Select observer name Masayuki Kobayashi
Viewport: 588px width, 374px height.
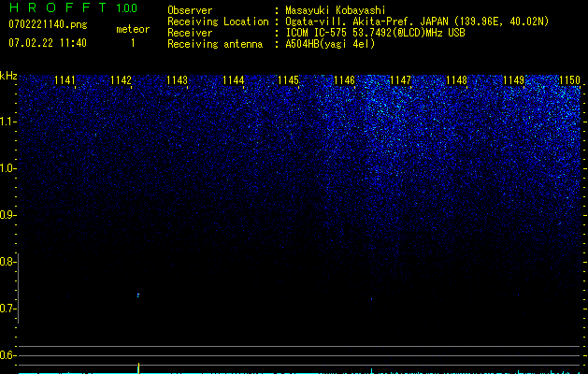pos(336,10)
